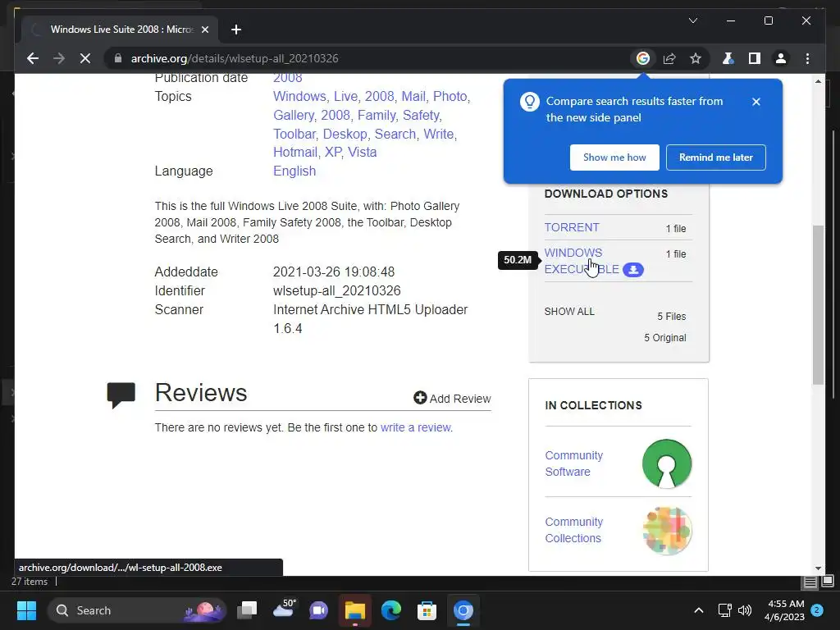
Task: Open Microsoft Store from the taskbar
Action: point(427,610)
